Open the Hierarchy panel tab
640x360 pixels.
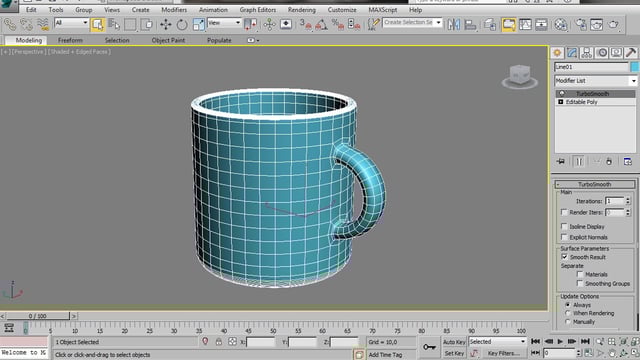point(587,53)
